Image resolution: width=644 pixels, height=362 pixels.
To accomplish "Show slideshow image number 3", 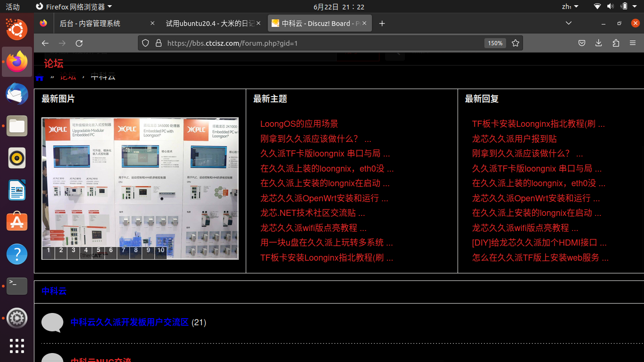I will [73, 252].
